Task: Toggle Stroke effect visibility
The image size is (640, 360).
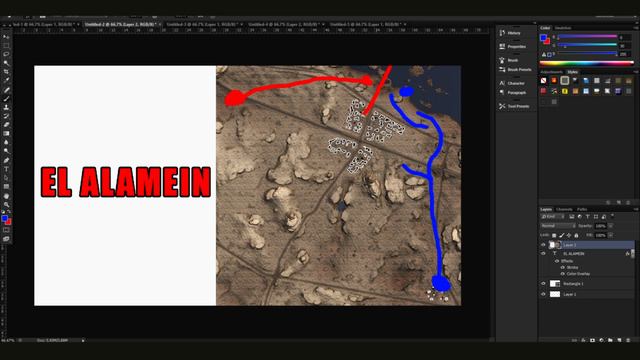Action: [x=563, y=267]
